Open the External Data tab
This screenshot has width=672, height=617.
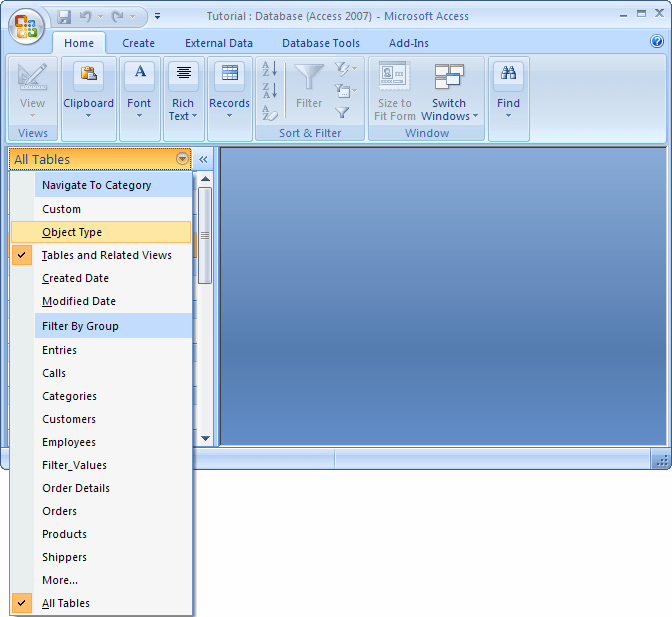219,43
